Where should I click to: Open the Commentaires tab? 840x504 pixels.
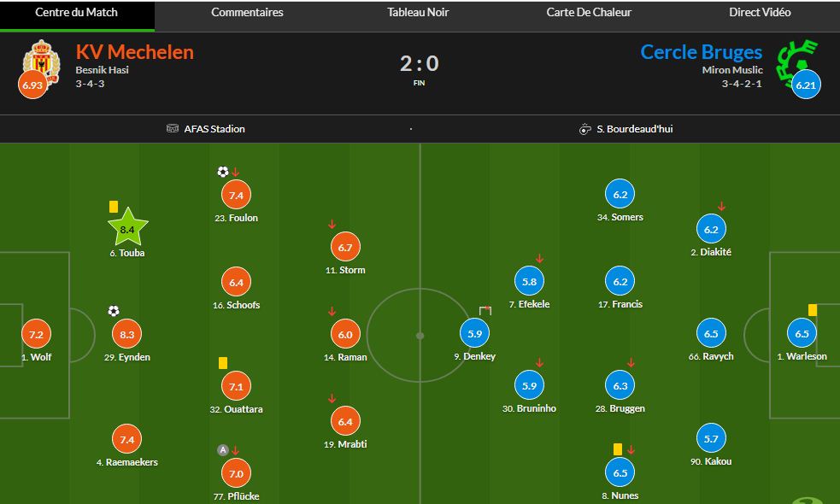pos(247,13)
